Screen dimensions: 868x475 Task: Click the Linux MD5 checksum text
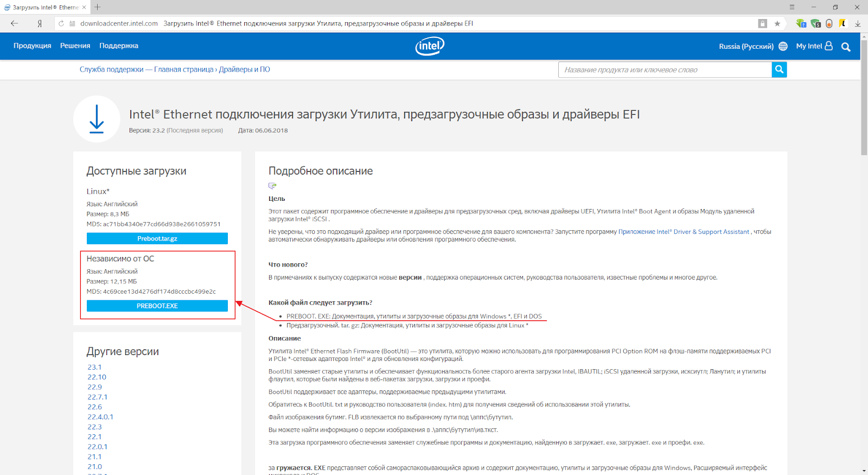point(154,224)
